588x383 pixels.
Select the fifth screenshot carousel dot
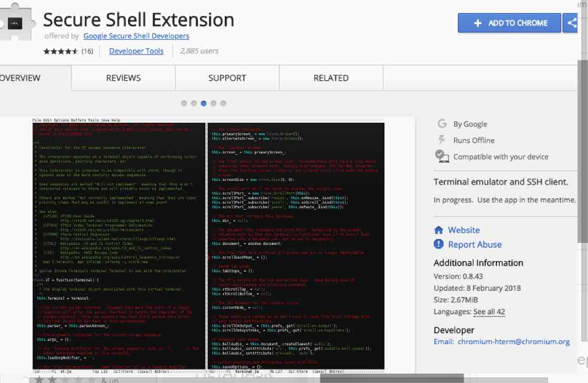(223, 103)
